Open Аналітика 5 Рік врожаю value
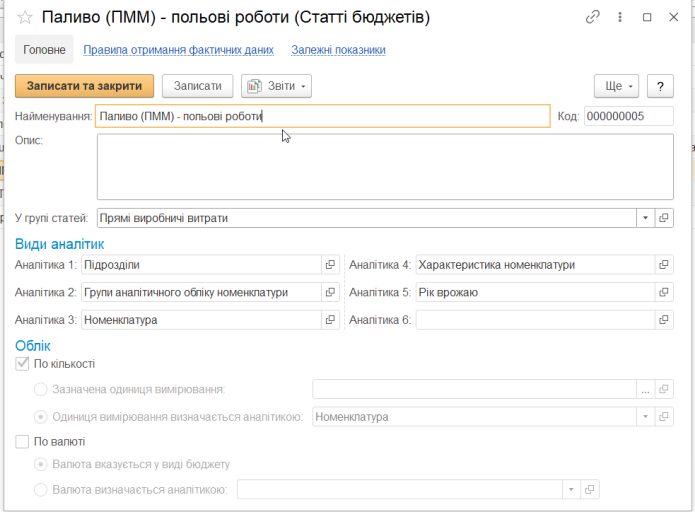The width and height of the screenshot is (695, 512). (664, 292)
